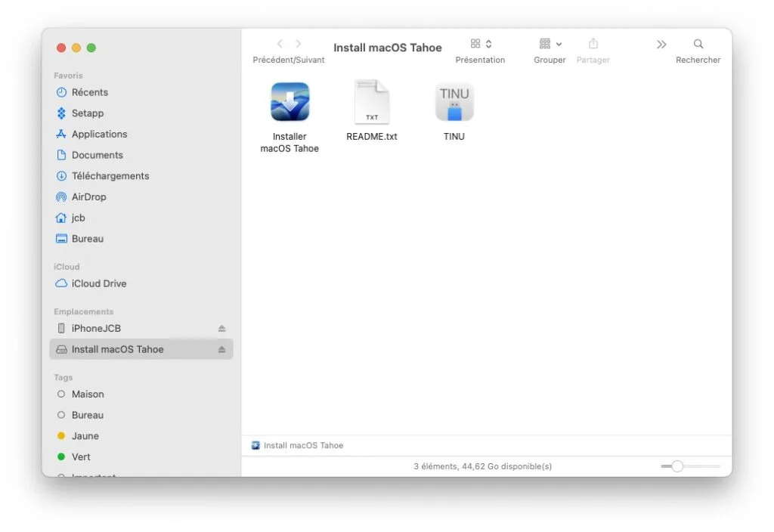The height and width of the screenshot is (532, 774).
Task: Open the TINU app icon
Action: [454, 102]
